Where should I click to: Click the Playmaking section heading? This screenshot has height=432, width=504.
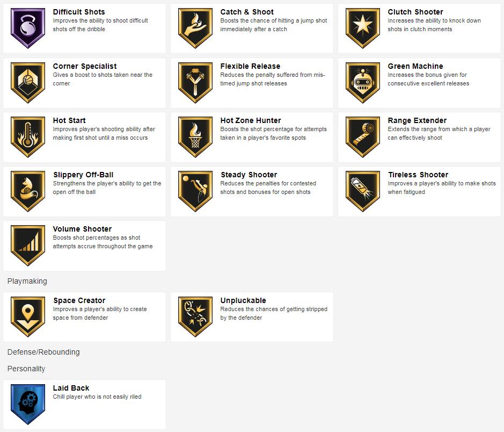pyautogui.click(x=27, y=281)
